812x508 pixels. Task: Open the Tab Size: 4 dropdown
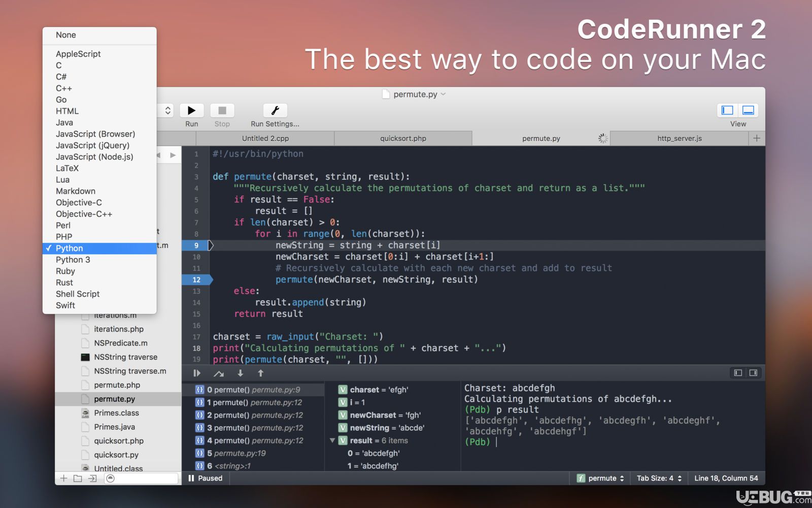click(659, 479)
